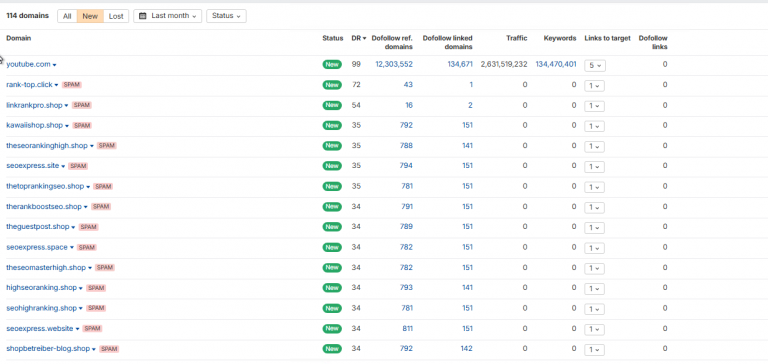Click SPAM badge beside highseoranking.shop
Image resolution: width=768 pixels, height=364 pixels.
(x=96, y=288)
